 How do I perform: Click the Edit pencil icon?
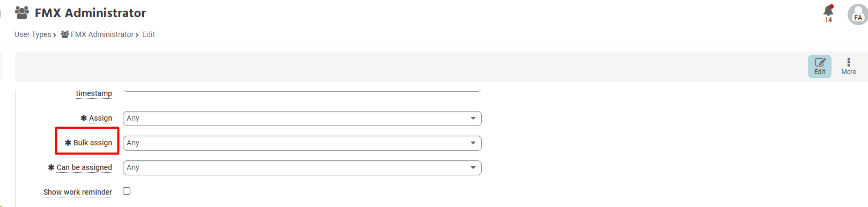(820, 62)
